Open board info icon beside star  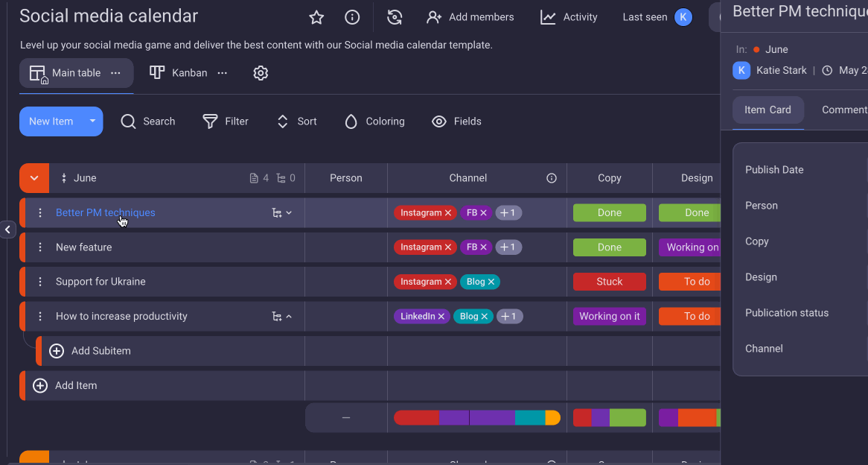click(352, 17)
